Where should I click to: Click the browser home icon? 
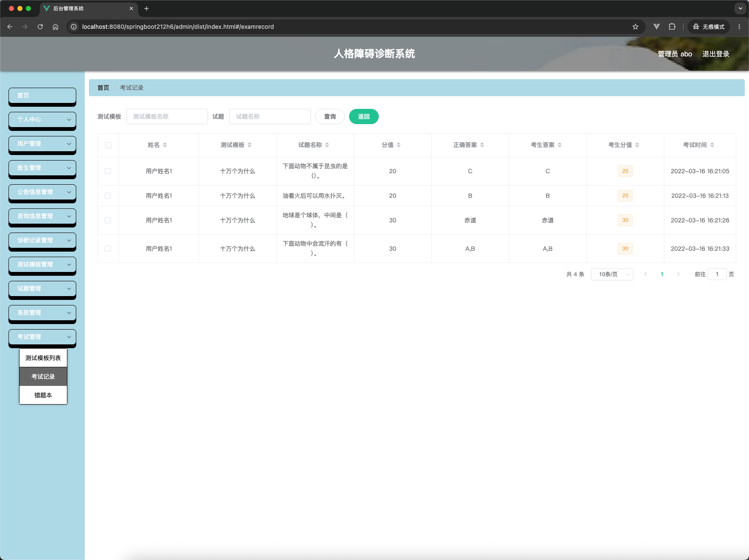pyautogui.click(x=55, y=27)
